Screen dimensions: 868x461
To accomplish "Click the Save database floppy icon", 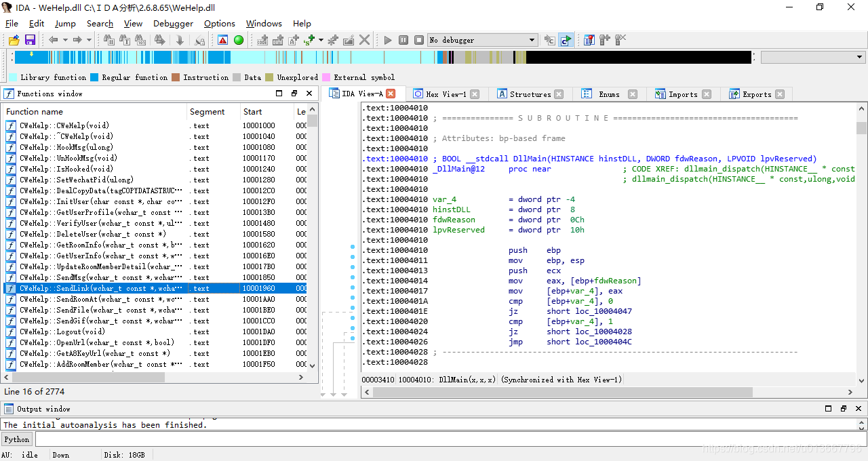I will tap(30, 40).
